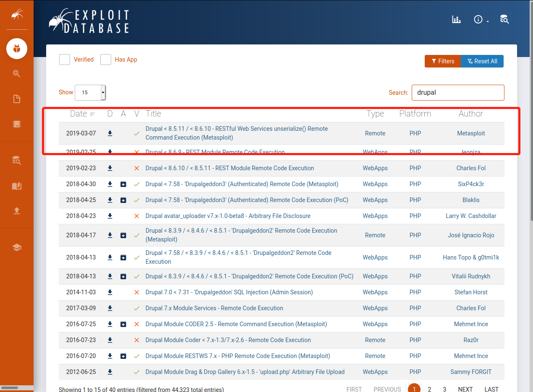
Task: Open Drupal 7.x Module Services exploit link
Action: pyautogui.click(x=214, y=308)
